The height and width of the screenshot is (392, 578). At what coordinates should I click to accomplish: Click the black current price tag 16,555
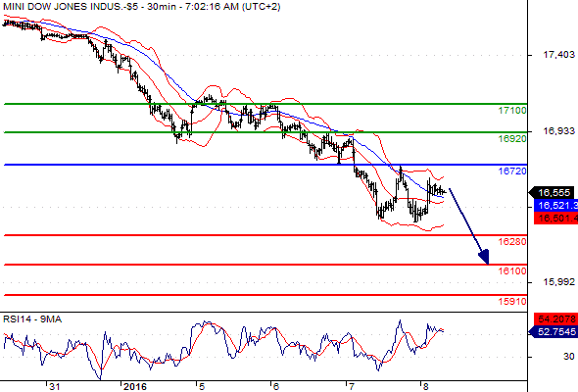tap(552, 192)
